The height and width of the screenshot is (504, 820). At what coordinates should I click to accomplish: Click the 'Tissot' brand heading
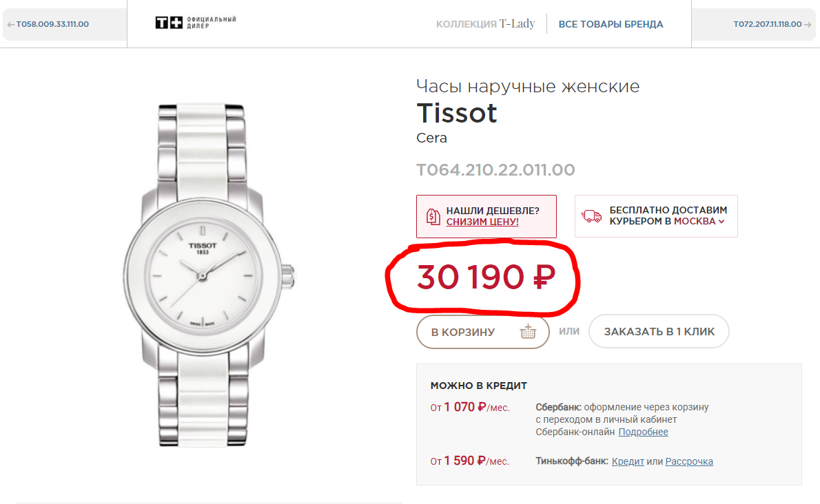pos(457,113)
